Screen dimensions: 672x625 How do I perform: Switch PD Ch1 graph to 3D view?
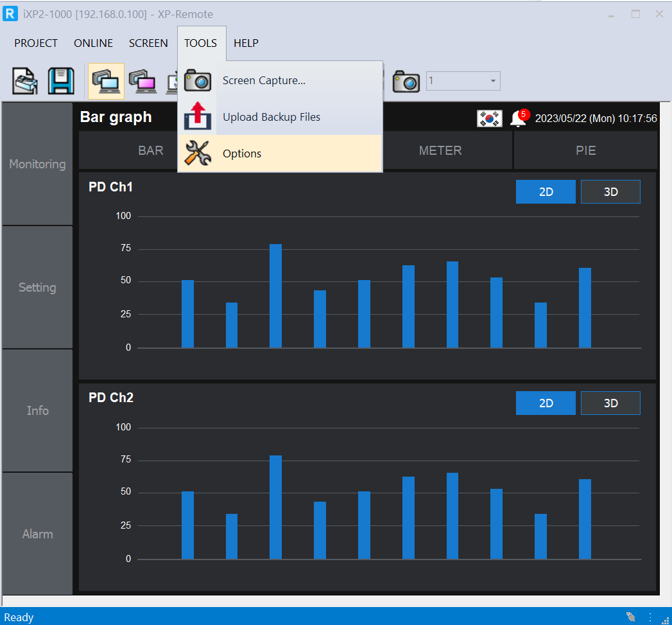(x=610, y=191)
